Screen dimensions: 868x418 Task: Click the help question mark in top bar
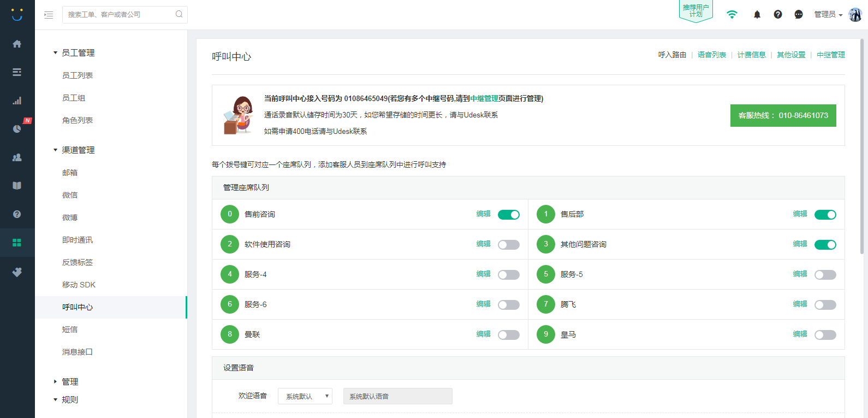[778, 15]
